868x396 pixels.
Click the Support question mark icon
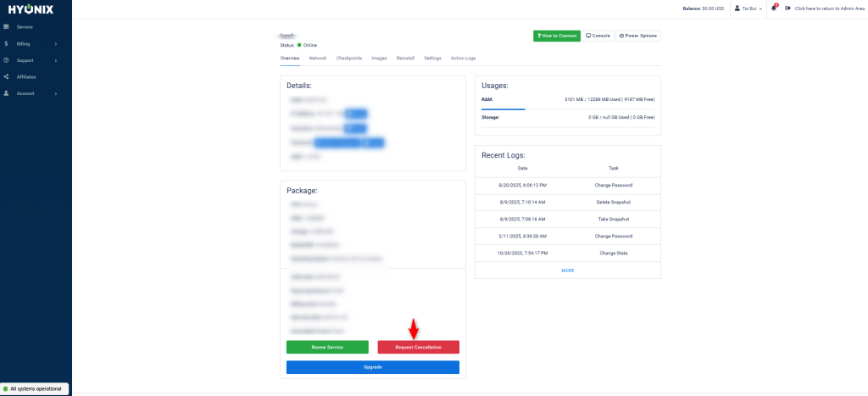tap(7, 60)
